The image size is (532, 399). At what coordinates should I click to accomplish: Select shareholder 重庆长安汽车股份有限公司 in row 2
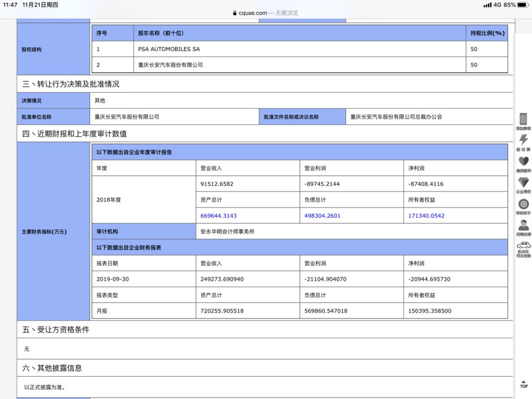tap(170, 65)
